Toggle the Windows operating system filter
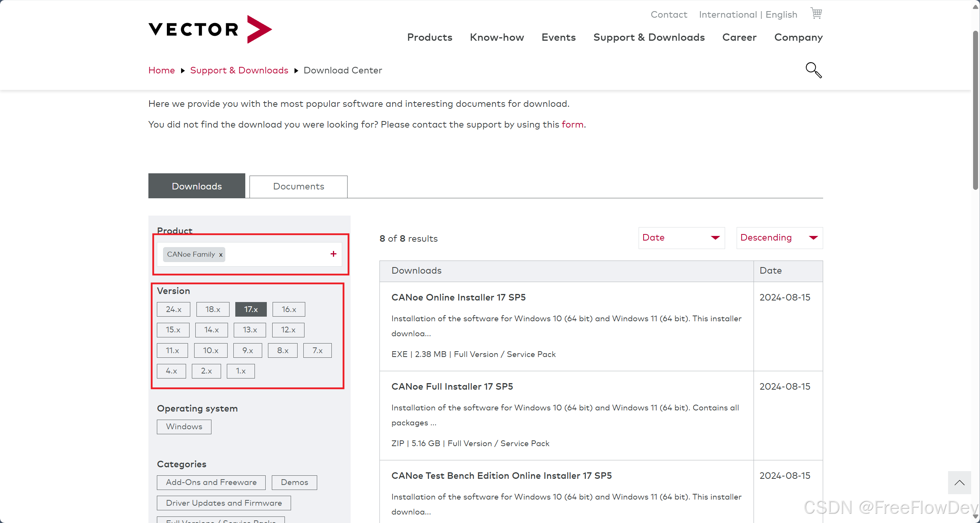The width and height of the screenshot is (980, 523). pos(184,427)
